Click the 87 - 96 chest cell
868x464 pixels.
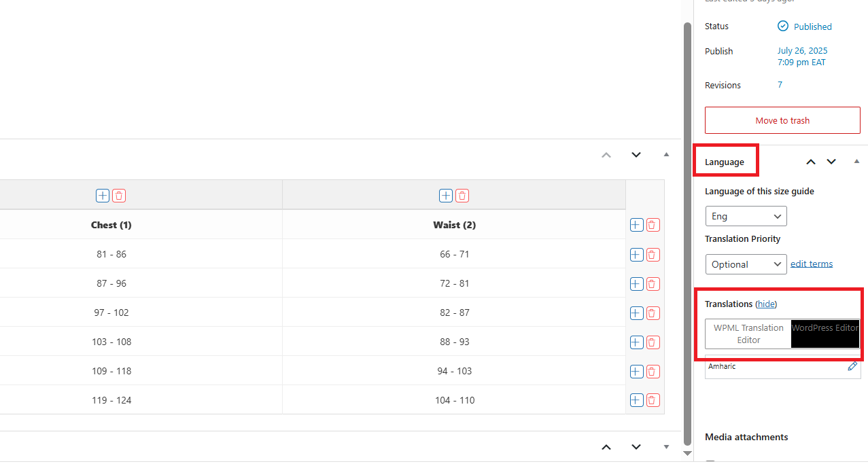coord(111,283)
